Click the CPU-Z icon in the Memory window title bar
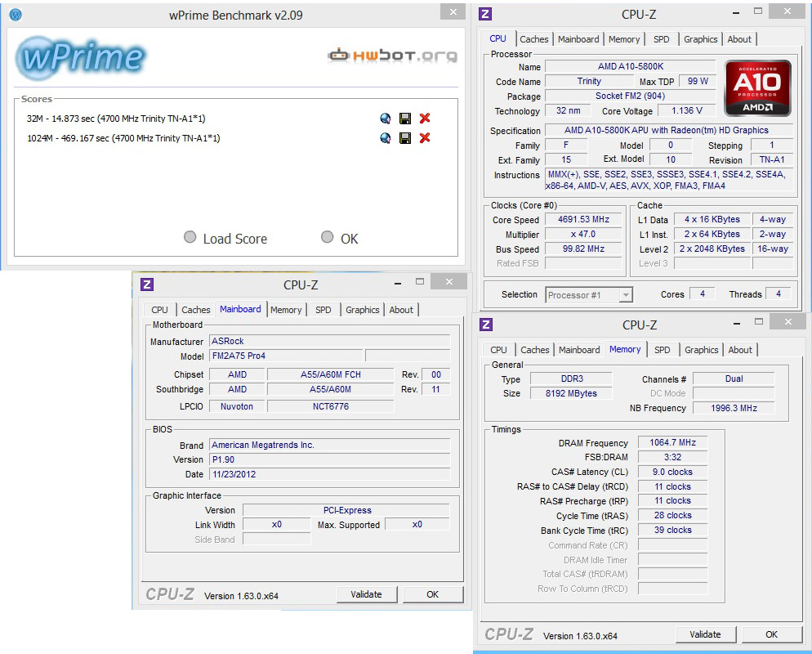 click(x=486, y=325)
